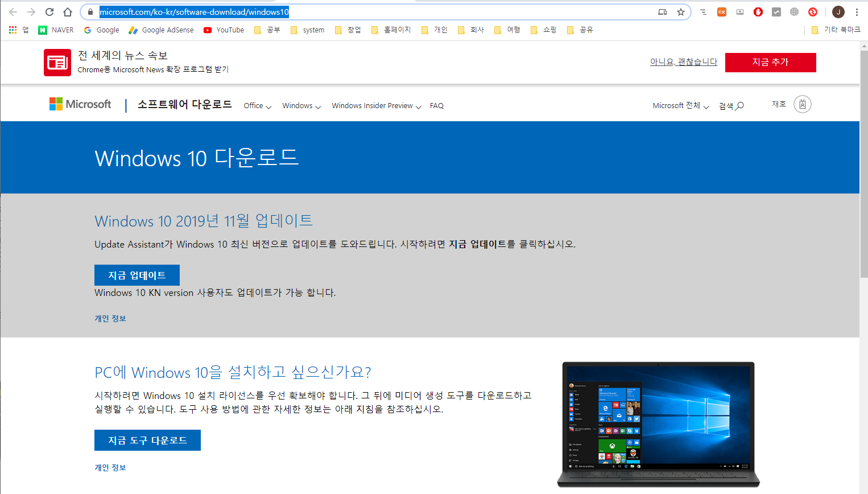The image size is (868, 494).
Task: Reload the current page
Action: (x=49, y=12)
